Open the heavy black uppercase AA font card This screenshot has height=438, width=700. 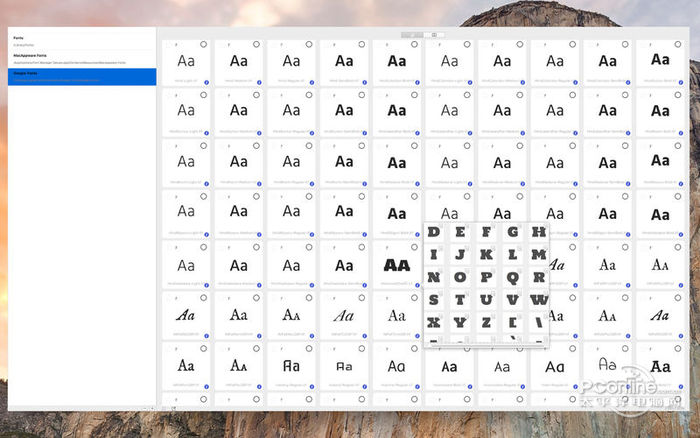click(x=396, y=265)
